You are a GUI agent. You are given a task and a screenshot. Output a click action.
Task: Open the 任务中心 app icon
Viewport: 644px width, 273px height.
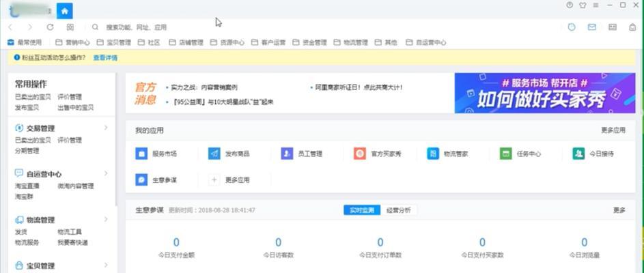click(506, 154)
